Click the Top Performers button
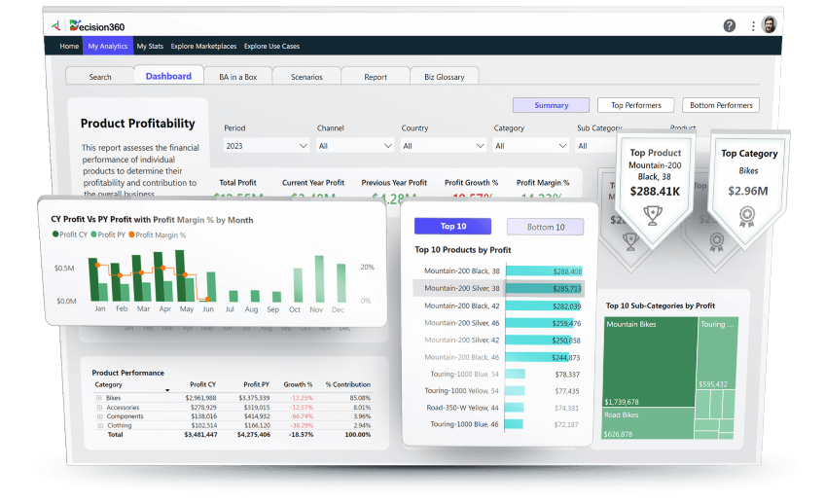 click(x=635, y=105)
